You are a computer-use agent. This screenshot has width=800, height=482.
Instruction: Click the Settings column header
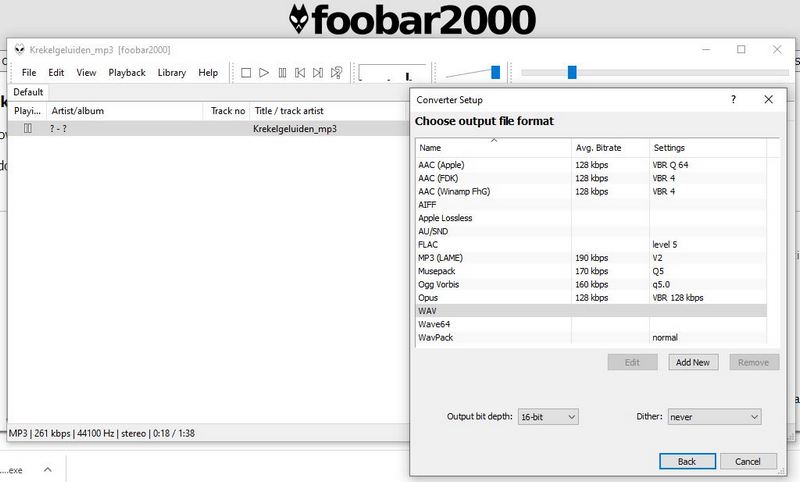(x=708, y=147)
